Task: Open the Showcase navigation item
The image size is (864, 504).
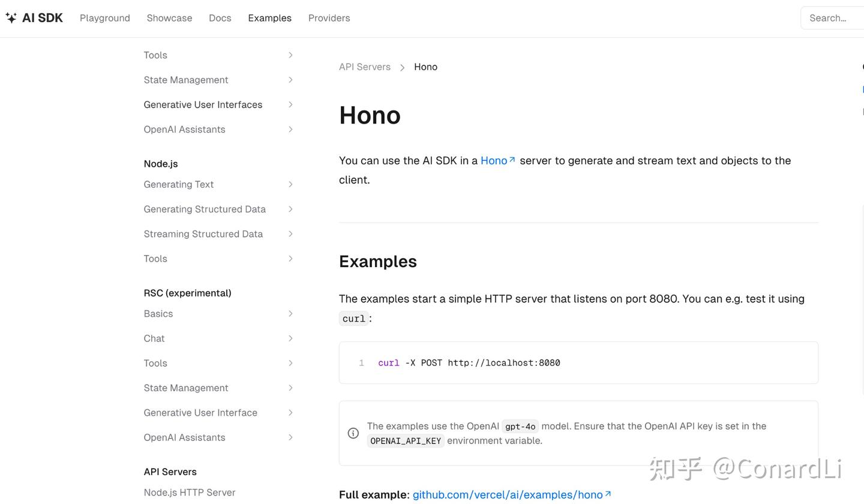Action: [x=169, y=17]
